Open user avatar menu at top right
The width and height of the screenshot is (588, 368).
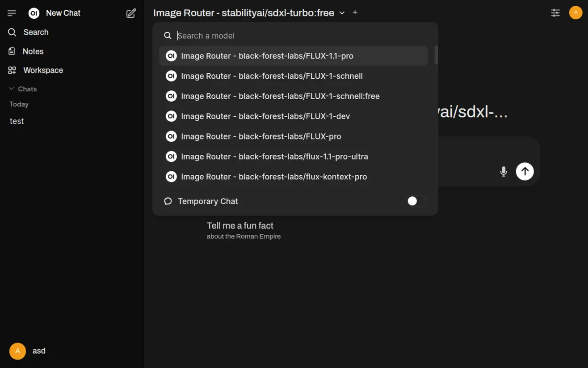click(575, 13)
